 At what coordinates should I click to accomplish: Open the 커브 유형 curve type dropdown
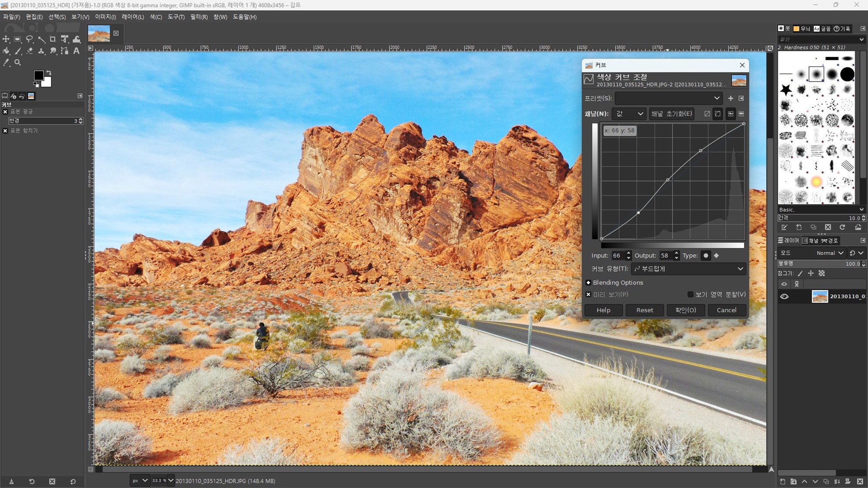point(689,269)
